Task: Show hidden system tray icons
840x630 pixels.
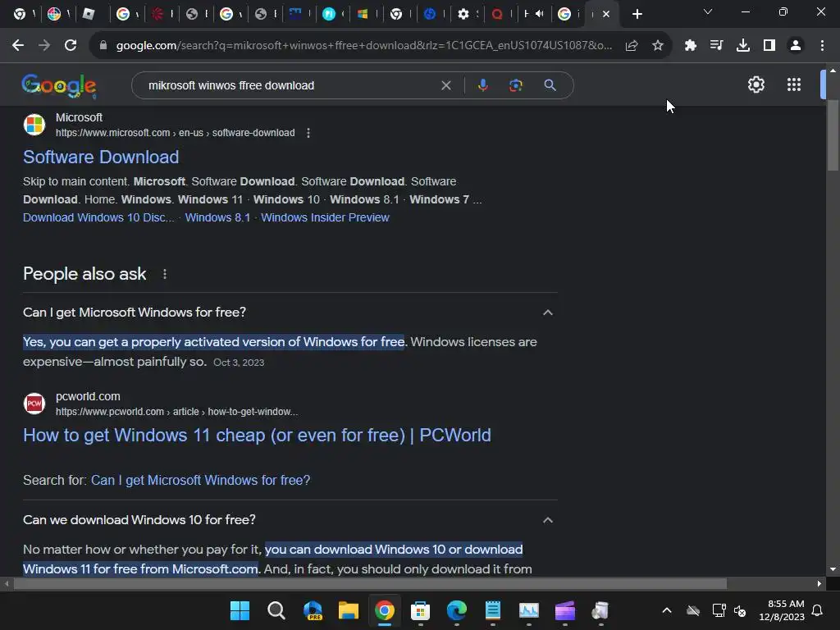Action: pos(667,610)
